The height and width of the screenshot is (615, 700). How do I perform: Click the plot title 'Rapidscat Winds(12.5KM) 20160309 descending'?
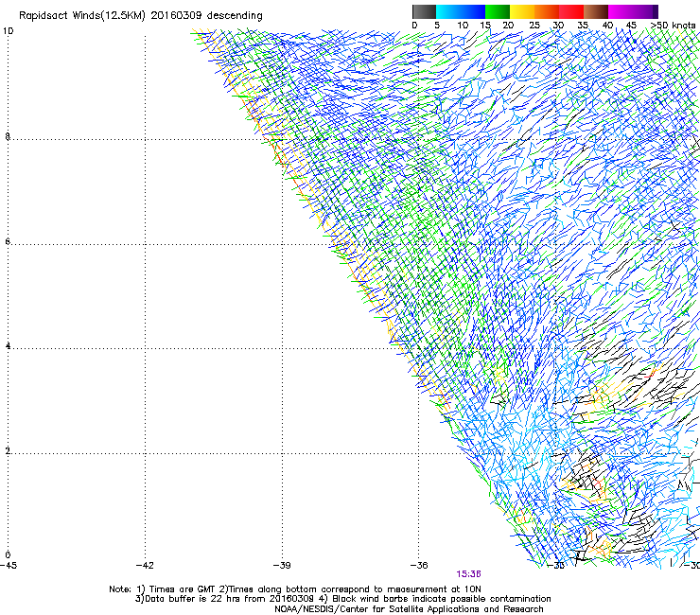(141, 16)
